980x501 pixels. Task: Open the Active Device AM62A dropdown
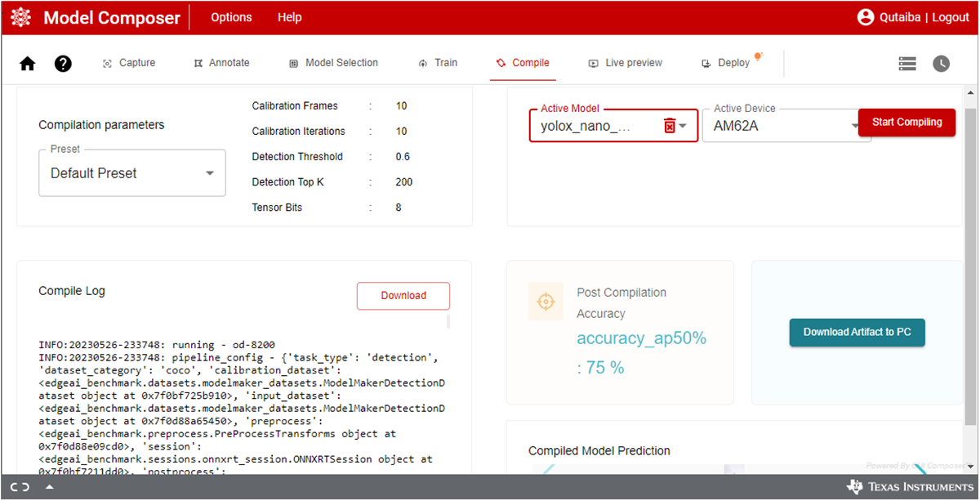click(854, 126)
